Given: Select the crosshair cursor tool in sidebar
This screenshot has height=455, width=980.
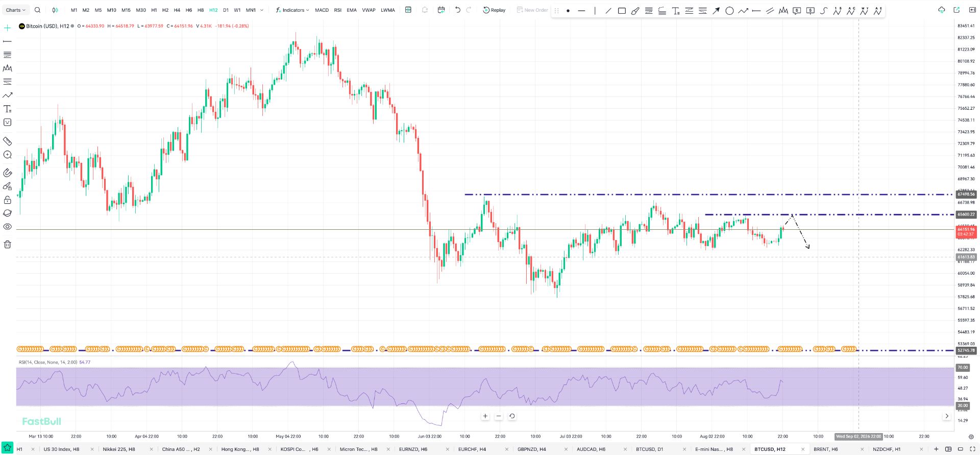Looking at the screenshot, I should [8, 28].
